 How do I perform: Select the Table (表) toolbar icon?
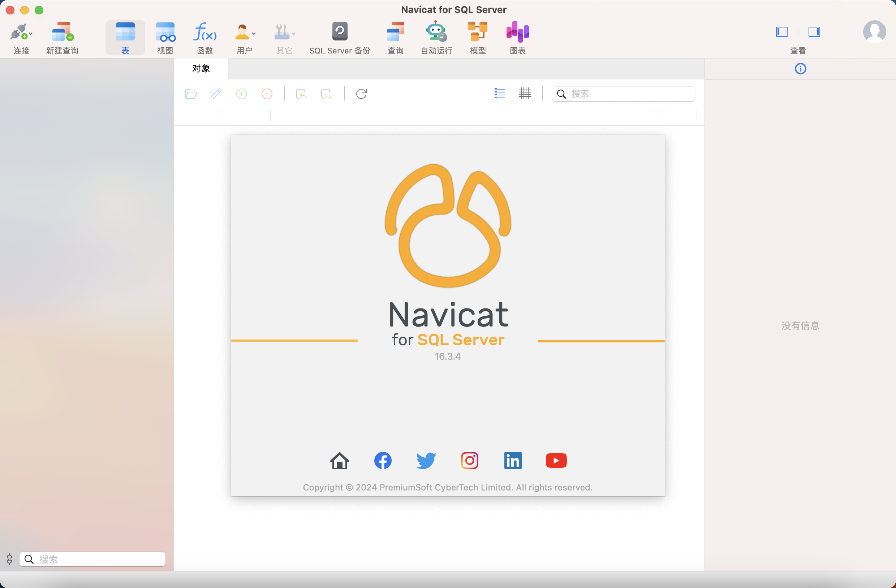point(125,32)
